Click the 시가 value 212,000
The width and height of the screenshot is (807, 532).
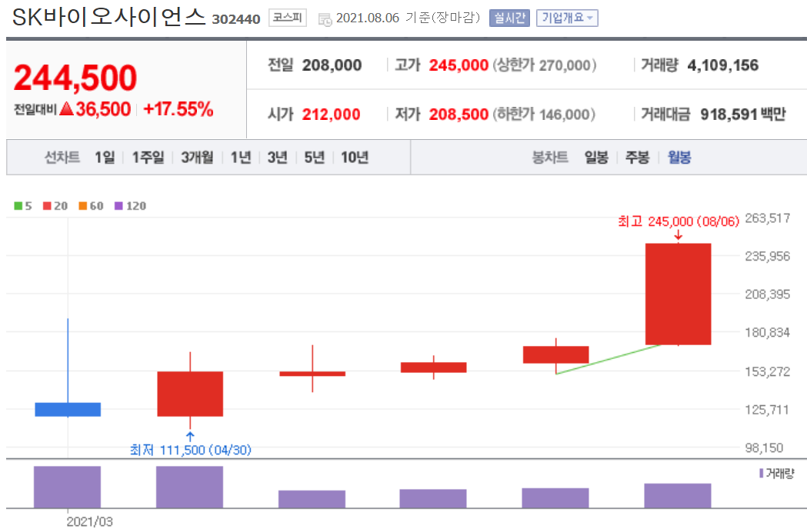point(331,115)
